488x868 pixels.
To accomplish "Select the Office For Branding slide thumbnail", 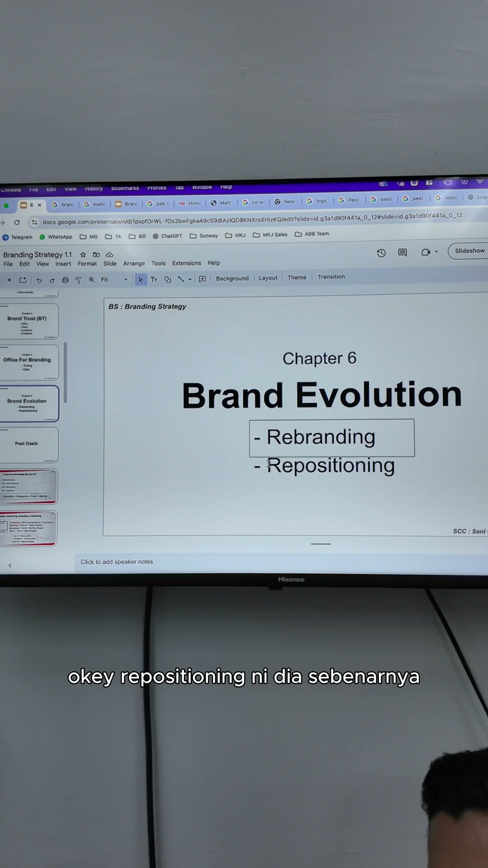I will tap(28, 363).
